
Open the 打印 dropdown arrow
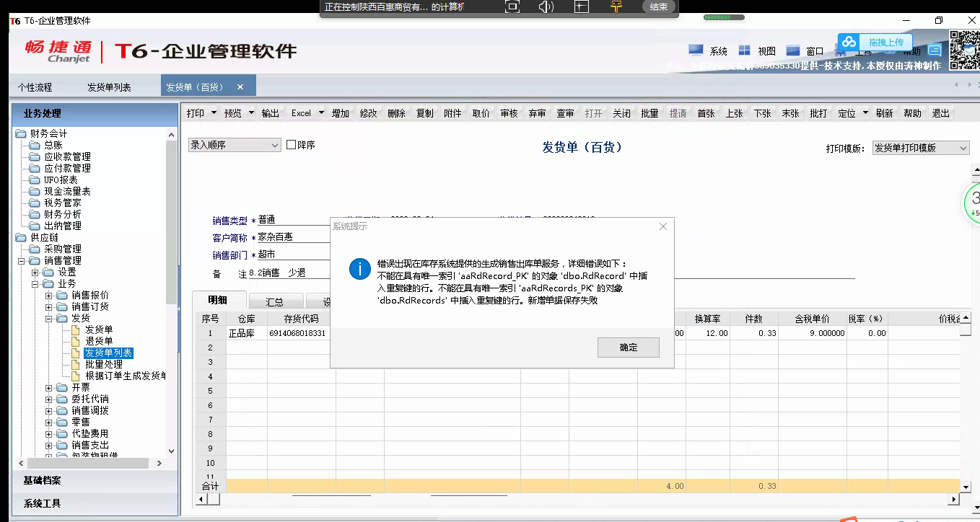[x=213, y=113]
